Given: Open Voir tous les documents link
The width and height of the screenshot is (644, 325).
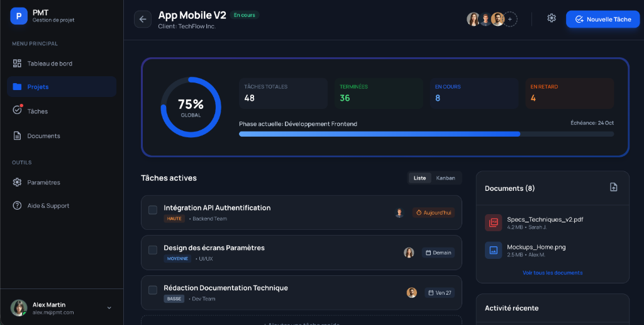Looking at the screenshot, I should (552, 273).
